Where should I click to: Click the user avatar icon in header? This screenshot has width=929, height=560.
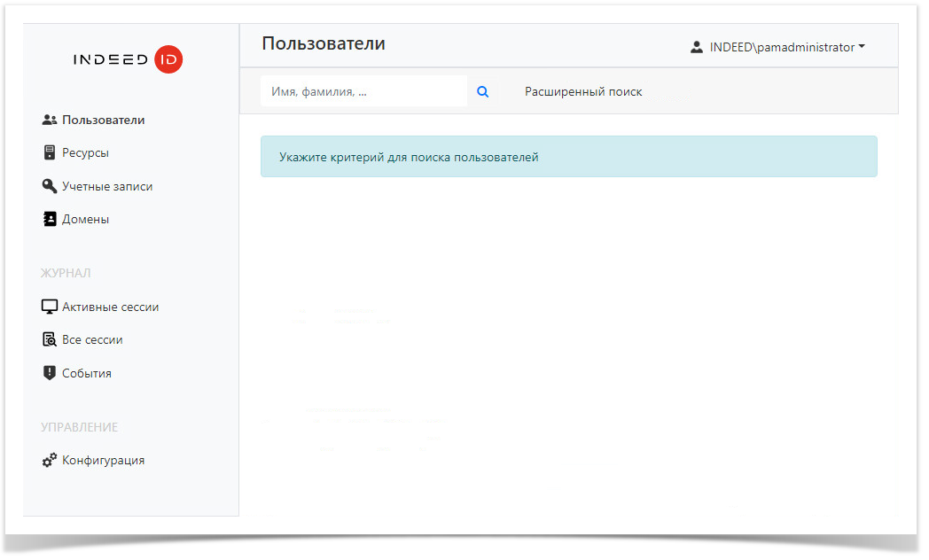click(697, 47)
